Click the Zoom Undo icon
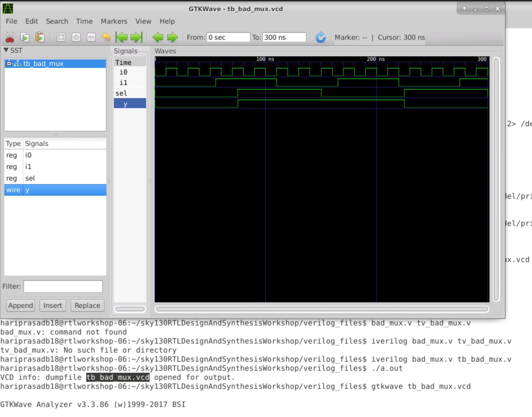 106,37
